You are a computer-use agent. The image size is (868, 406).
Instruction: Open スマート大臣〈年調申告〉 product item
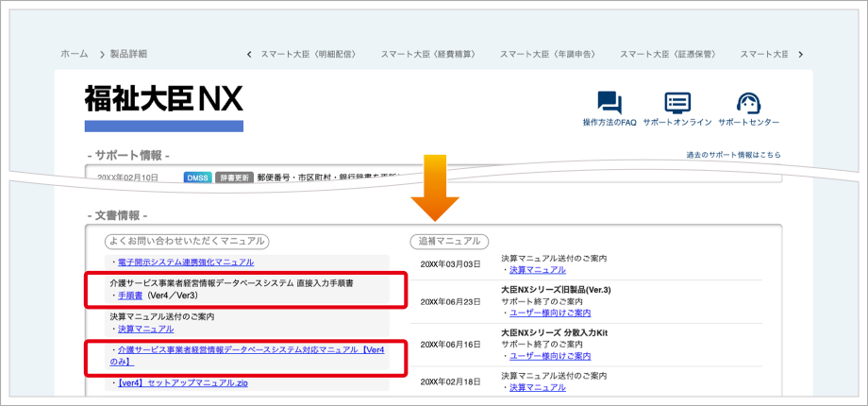(x=547, y=54)
